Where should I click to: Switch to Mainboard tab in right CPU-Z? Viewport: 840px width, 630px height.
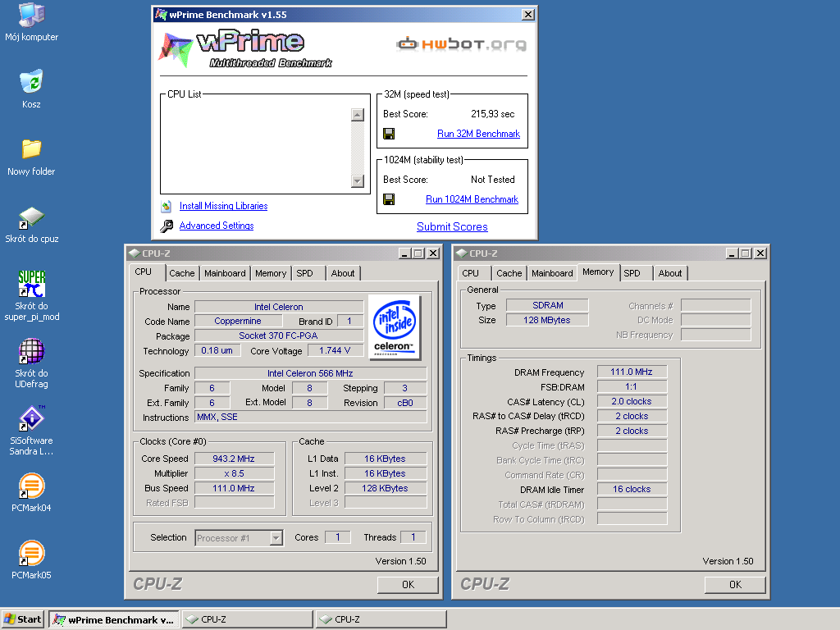click(x=552, y=273)
